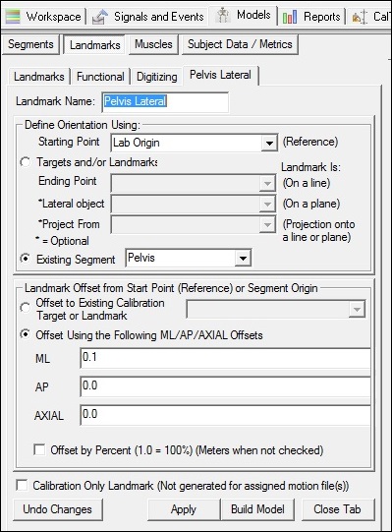Click the "(On a line)" label

point(307,183)
